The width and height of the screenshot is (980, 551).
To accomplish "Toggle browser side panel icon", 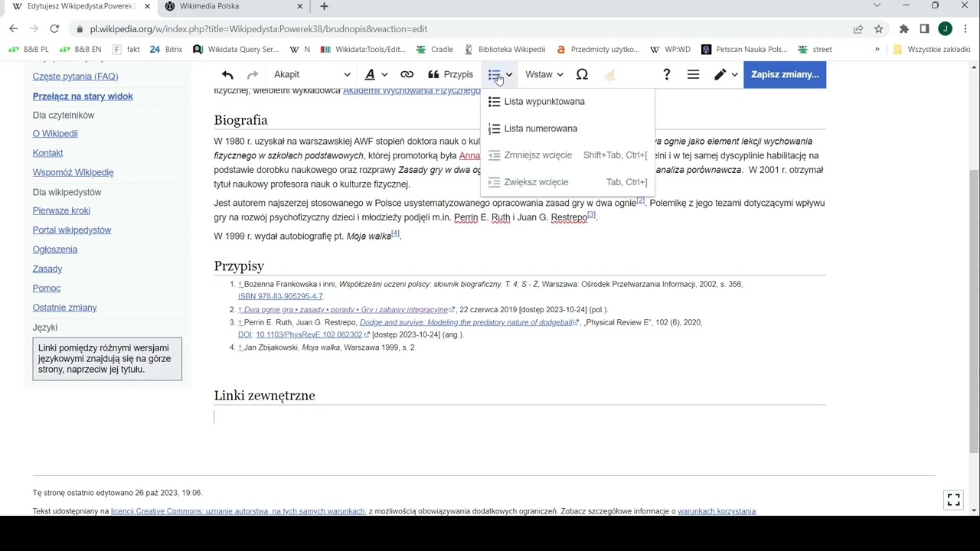I will (924, 29).
